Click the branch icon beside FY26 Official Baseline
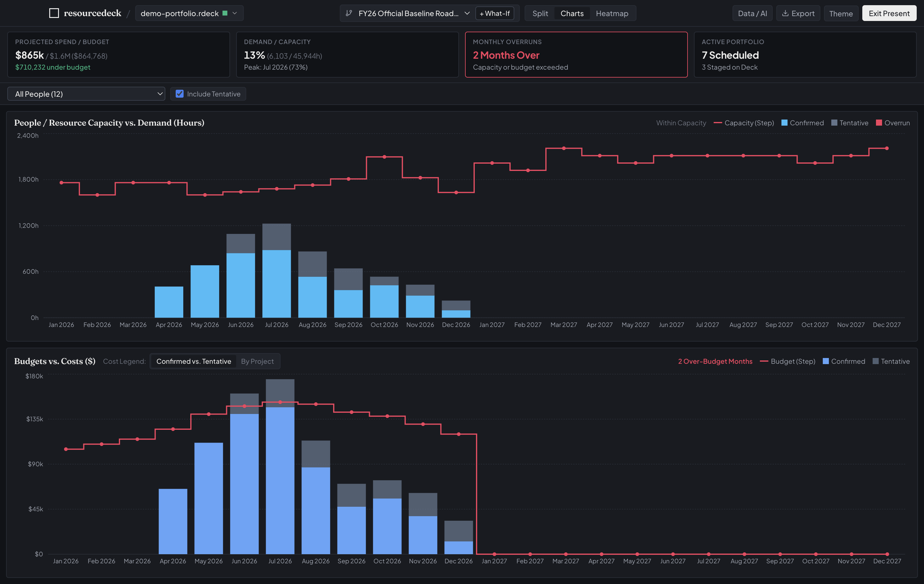Screen dimensions: 924x584 pos(349,13)
